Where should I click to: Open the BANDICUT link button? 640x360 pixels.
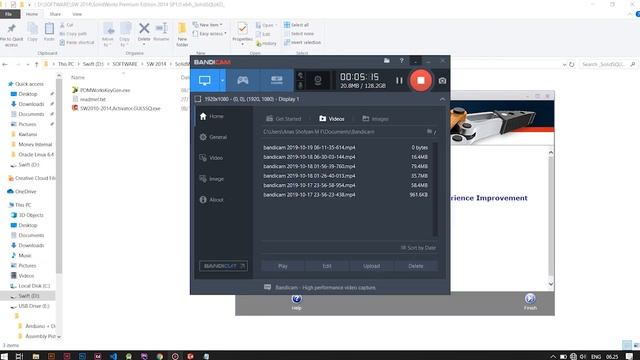pyautogui.click(x=223, y=266)
